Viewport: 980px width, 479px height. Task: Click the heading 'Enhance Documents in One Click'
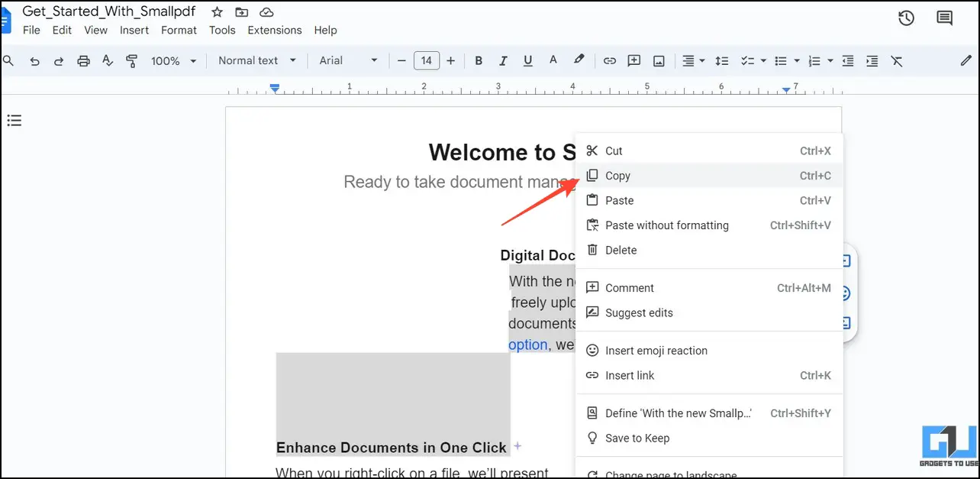392,448
